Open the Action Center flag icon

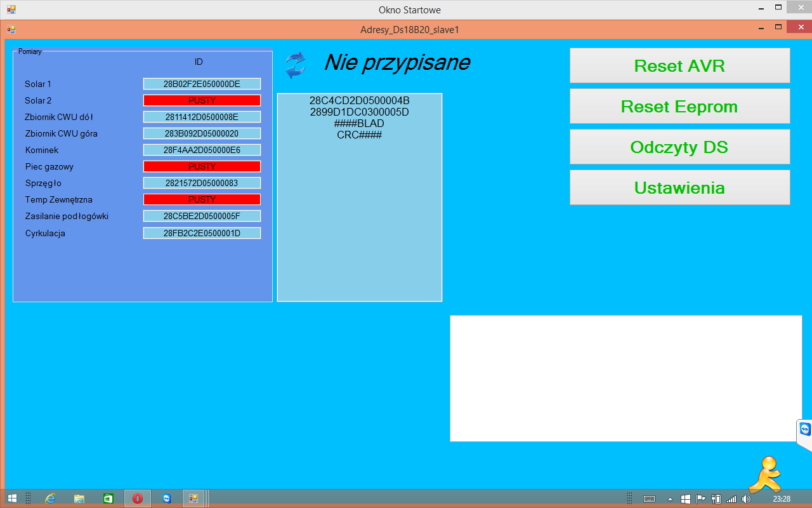click(x=701, y=498)
